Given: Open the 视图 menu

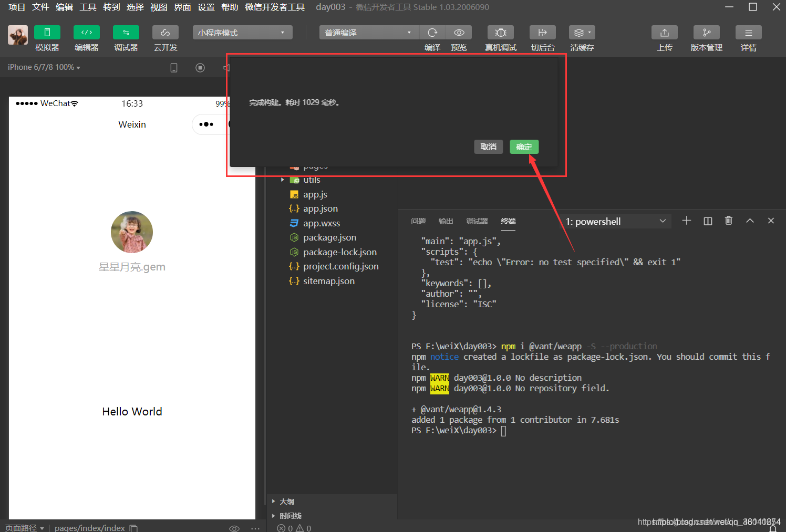Looking at the screenshot, I should 159,7.
